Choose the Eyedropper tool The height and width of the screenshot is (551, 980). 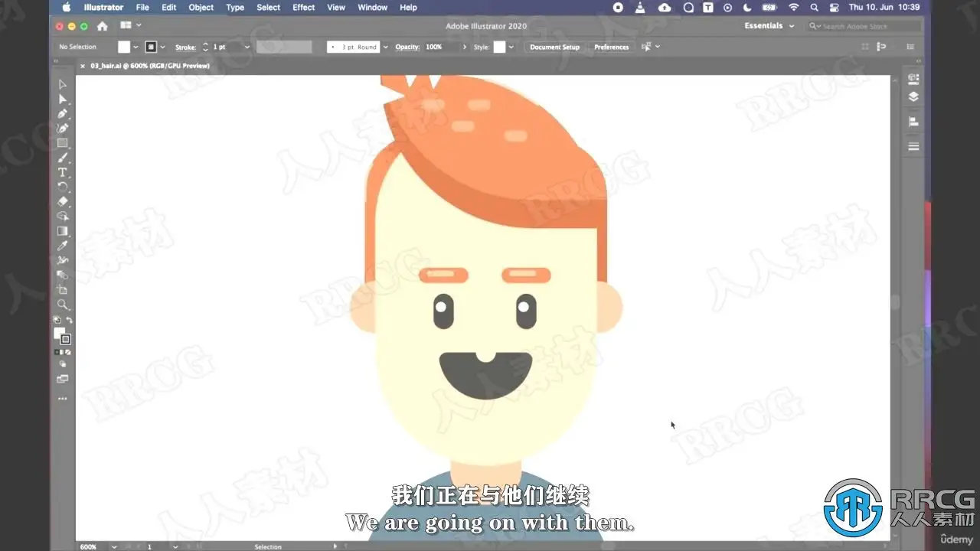click(x=63, y=246)
